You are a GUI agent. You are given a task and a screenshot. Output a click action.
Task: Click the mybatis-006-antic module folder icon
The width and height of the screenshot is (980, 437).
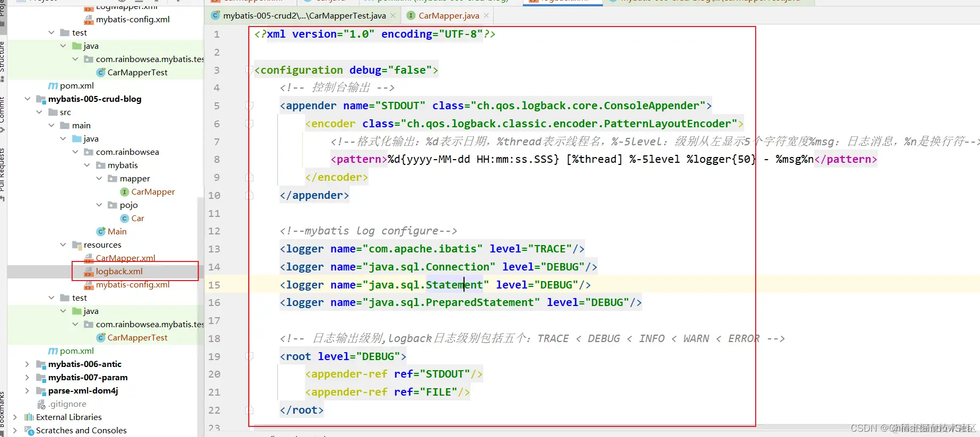point(41,364)
